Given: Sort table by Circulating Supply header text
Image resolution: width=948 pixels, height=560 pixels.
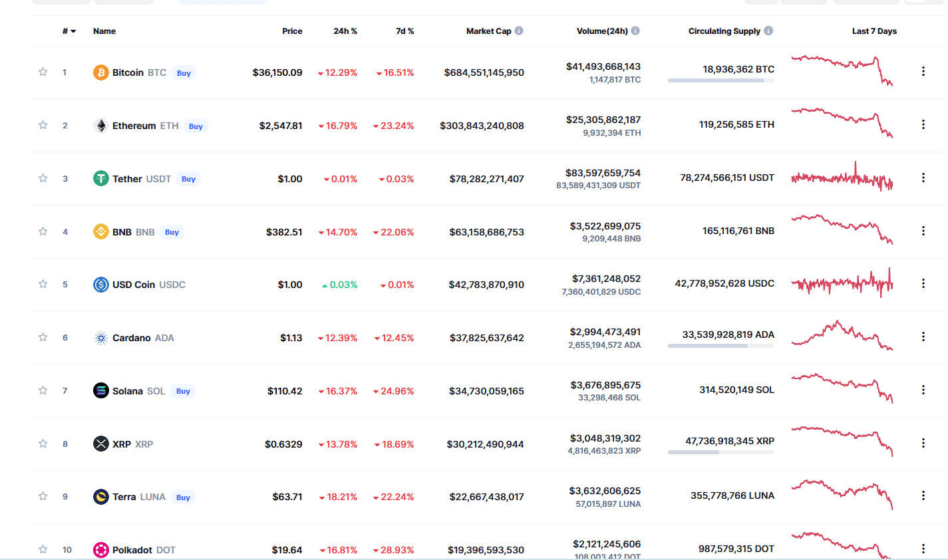Looking at the screenshot, I should [724, 31].
